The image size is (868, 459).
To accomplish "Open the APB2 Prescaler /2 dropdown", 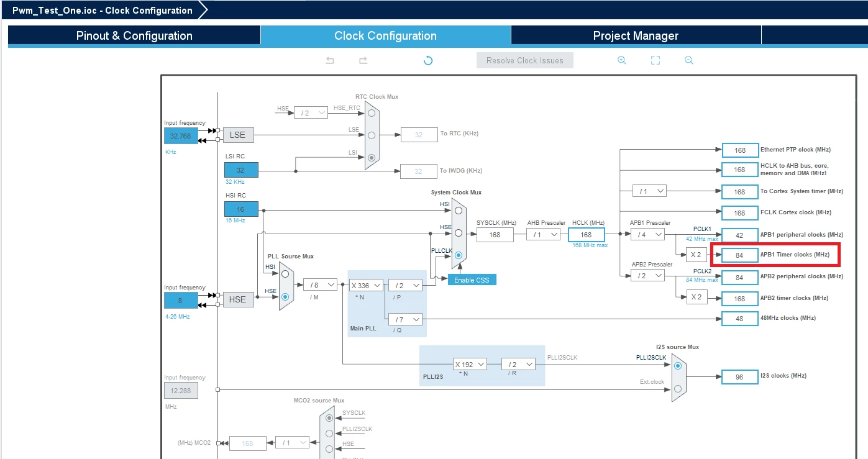I will [647, 275].
